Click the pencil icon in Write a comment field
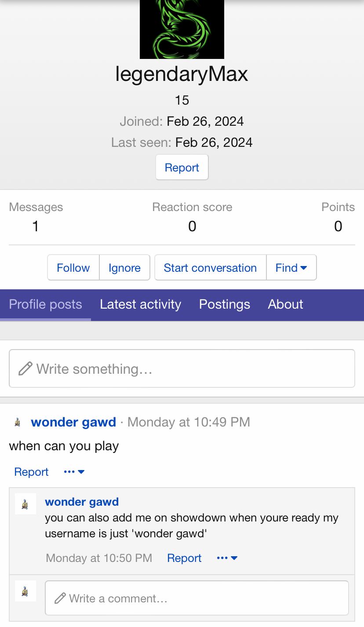 (x=60, y=598)
